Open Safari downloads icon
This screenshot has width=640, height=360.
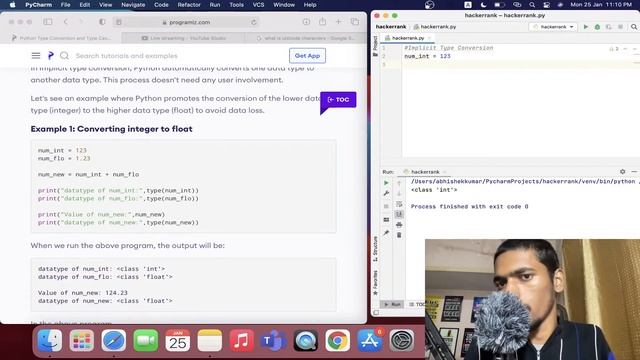coord(306,22)
